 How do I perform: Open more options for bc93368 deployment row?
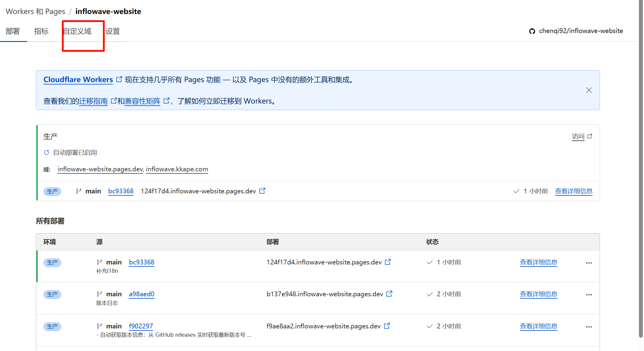coord(589,263)
